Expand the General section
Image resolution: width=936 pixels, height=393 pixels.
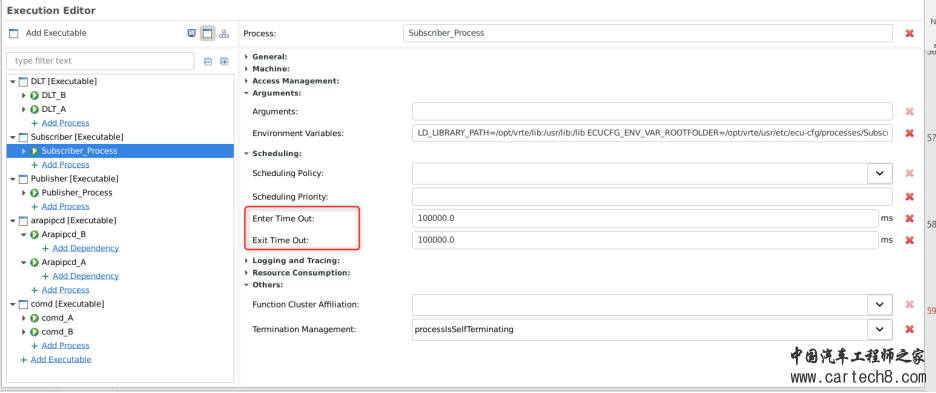(x=247, y=57)
